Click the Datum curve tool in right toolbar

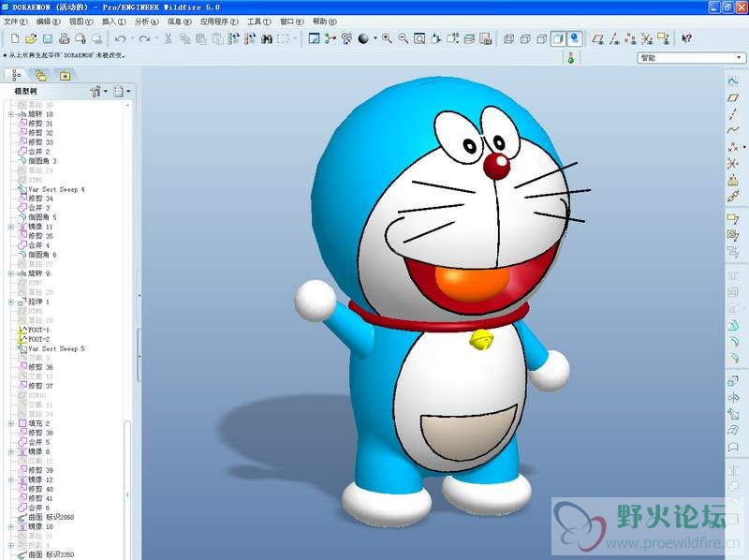pos(733,130)
